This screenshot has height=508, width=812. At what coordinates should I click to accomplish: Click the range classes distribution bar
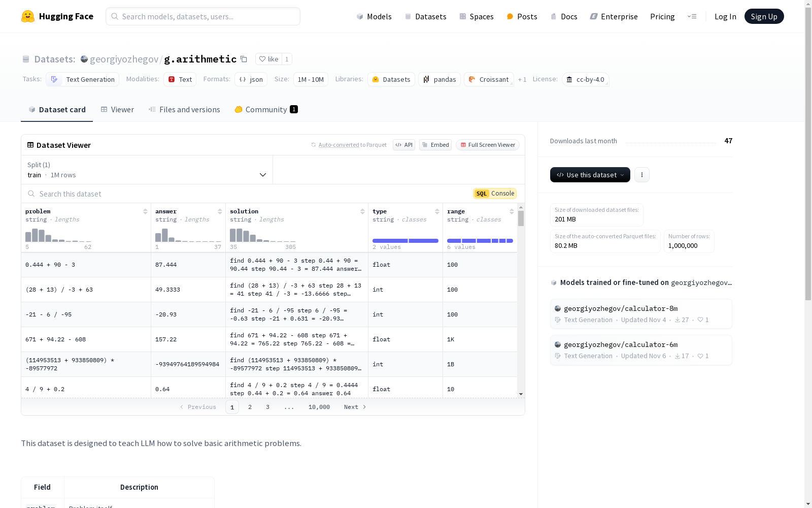(x=480, y=241)
